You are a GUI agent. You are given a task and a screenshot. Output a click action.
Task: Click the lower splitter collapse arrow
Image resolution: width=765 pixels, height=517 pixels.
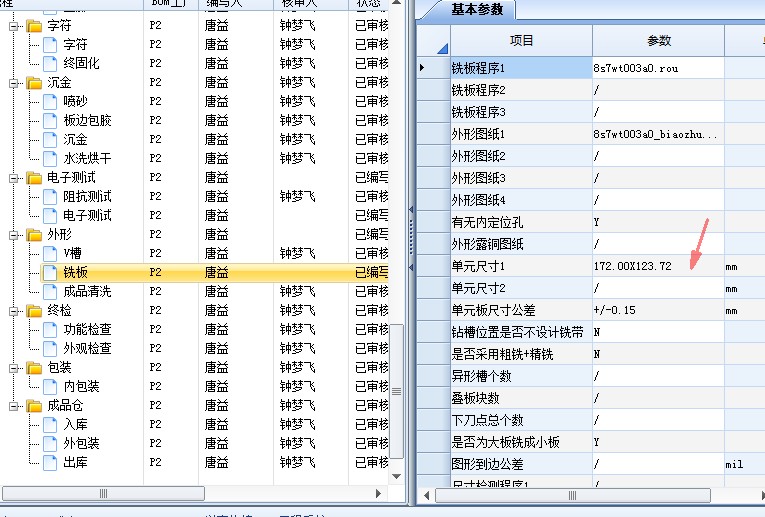click(411, 268)
